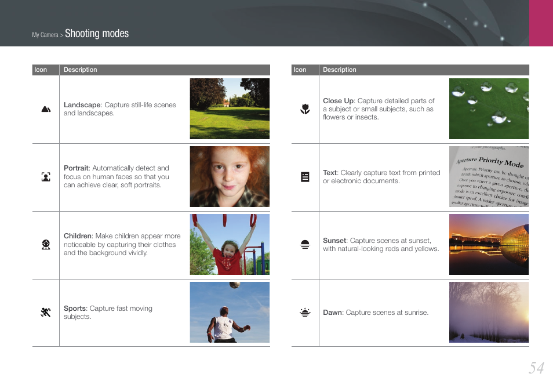Click the 'Sunset' mode name text
This screenshot has height=392, width=553.
tap(334, 241)
